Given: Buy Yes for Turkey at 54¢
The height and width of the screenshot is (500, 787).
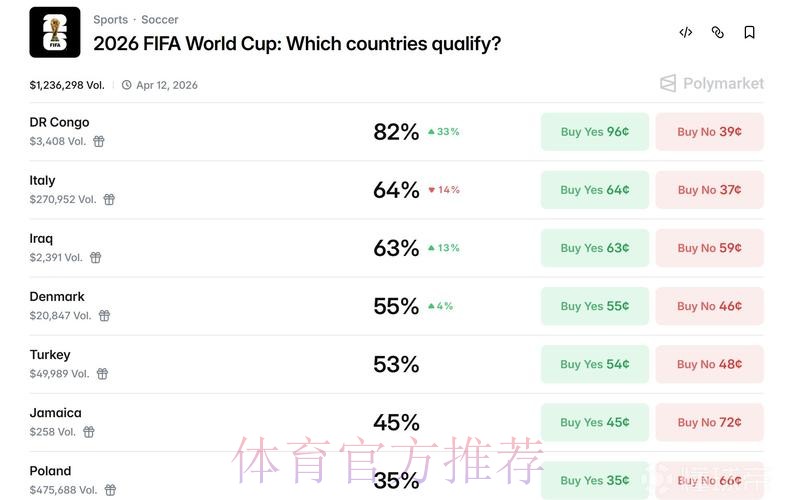Looking at the screenshot, I should tap(594, 364).
